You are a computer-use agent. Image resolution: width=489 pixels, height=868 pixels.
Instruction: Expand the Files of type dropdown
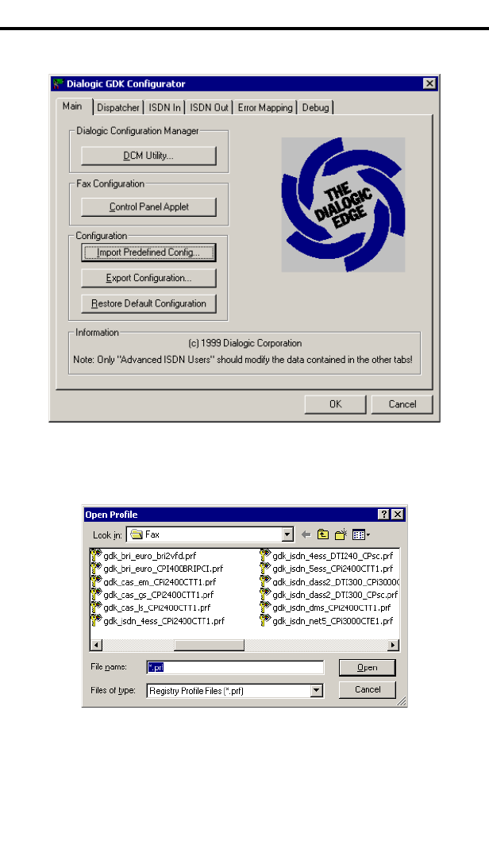tap(317, 691)
